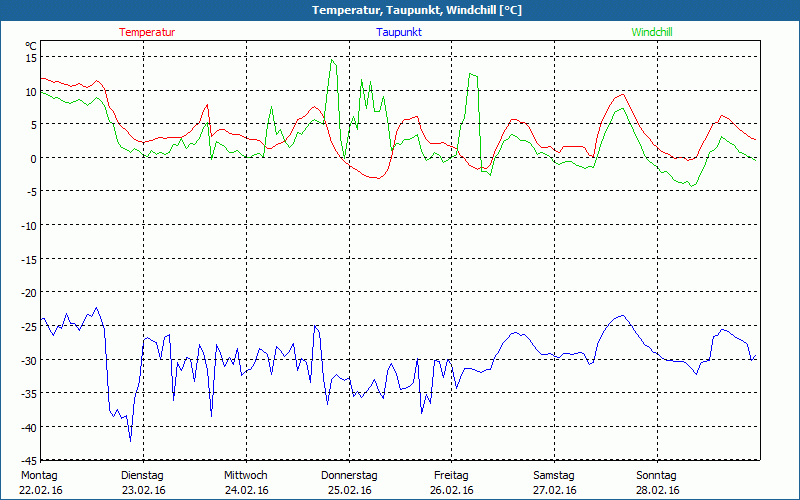Image resolution: width=800 pixels, height=500 pixels.
Task: Click the -40 y-axis value
Action: 29,429
